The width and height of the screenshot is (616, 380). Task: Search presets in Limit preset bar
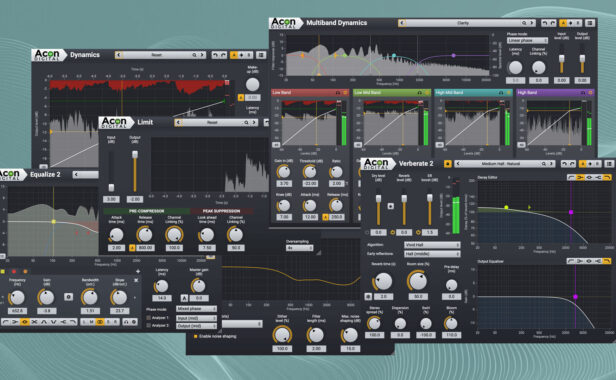click(x=246, y=123)
